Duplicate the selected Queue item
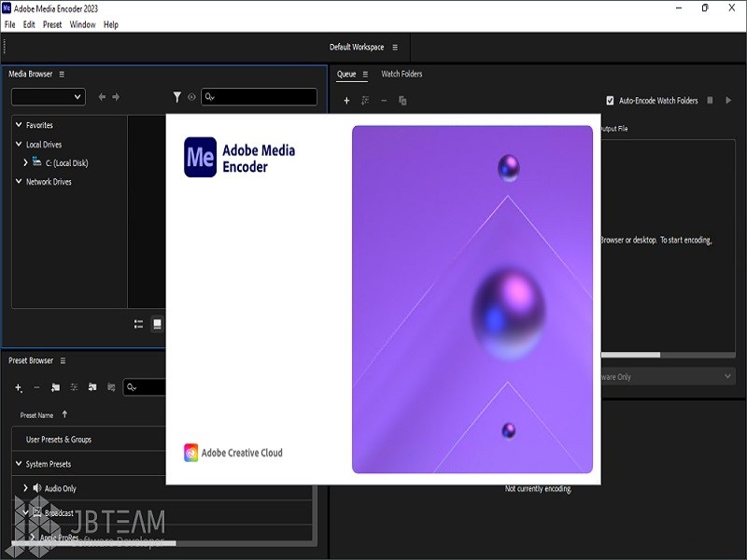The height and width of the screenshot is (560, 747). tap(402, 101)
